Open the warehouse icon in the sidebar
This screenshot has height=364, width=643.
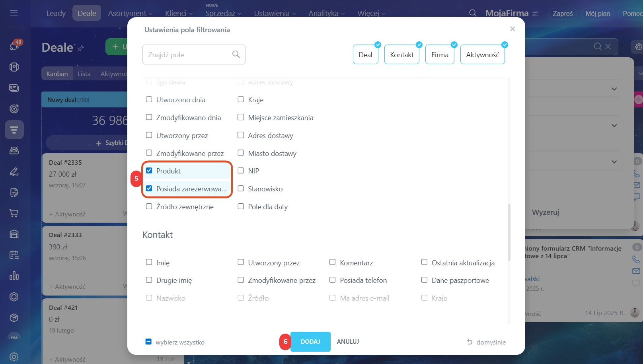(14, 234)
